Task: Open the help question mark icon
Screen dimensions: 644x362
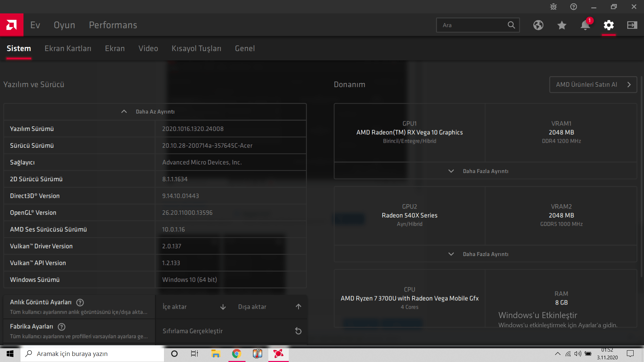Action: (574, 7)
